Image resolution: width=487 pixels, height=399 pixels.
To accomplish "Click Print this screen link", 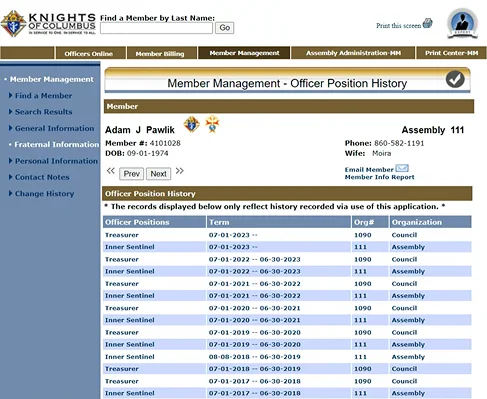I will 399,26.
